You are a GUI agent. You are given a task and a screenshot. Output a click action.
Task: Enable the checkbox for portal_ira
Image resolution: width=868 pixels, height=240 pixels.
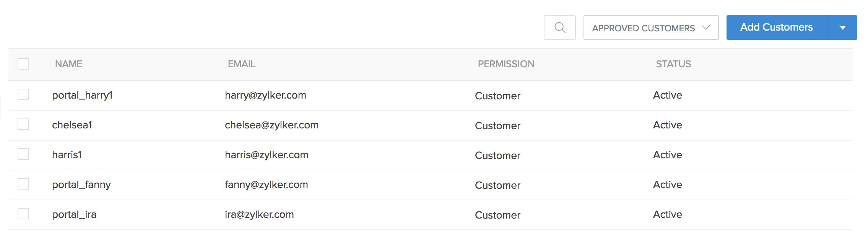pyautogui.click(x=23, y=214)
